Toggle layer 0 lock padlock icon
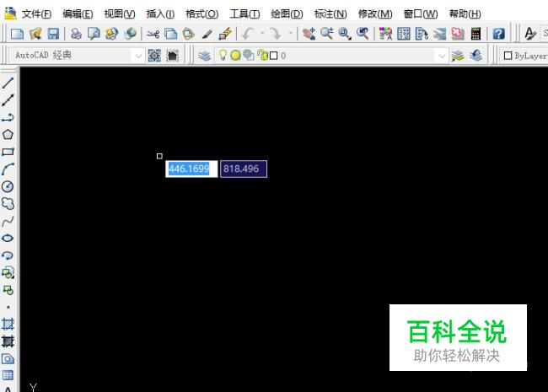This screenshot has height=392, width=548. [x=262, y=55]
